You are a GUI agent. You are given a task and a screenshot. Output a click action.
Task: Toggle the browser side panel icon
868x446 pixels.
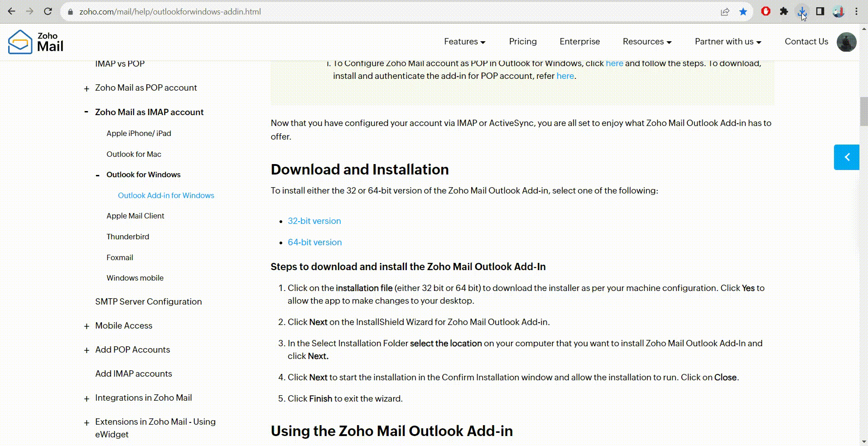point(820,11)
